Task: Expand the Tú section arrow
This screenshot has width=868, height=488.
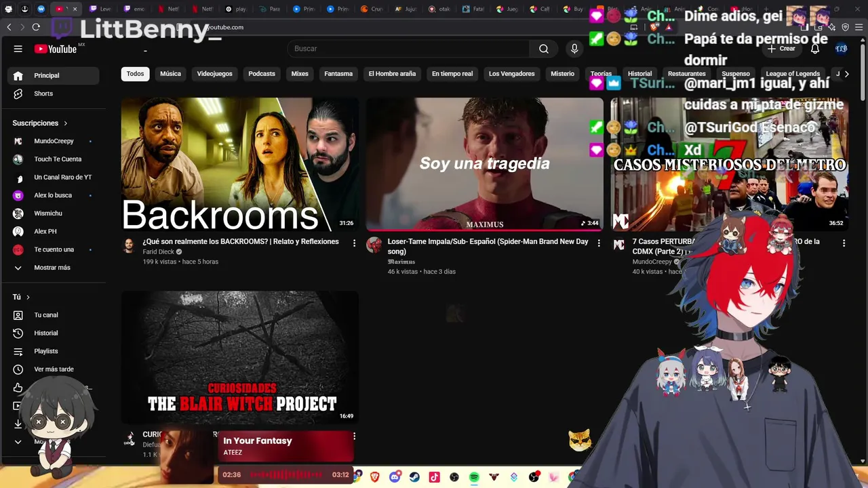Action: pyautogui.click(x=28, y=298)
